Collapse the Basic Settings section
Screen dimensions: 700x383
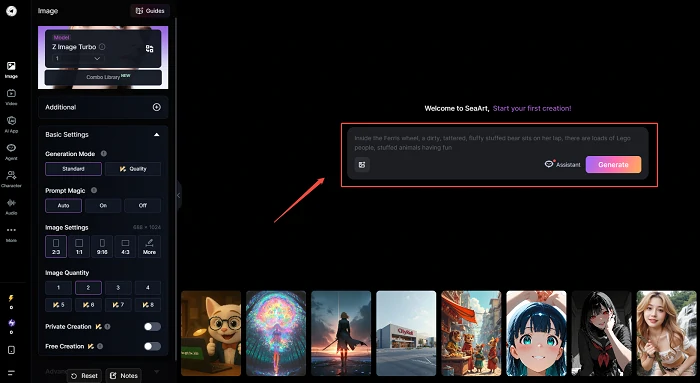click(x=157, y=134)
